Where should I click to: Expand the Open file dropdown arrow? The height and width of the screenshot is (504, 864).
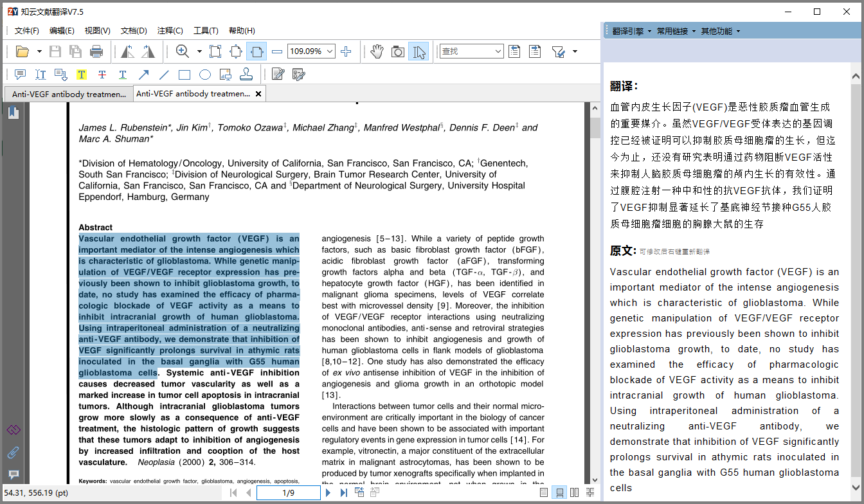[39, 51]
